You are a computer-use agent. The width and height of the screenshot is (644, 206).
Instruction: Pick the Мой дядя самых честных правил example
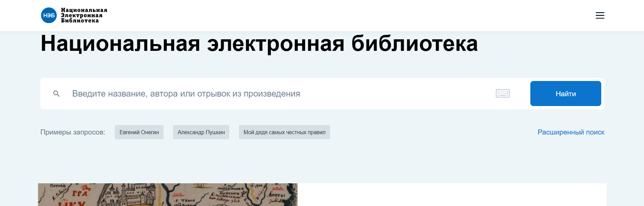(284, 132)
